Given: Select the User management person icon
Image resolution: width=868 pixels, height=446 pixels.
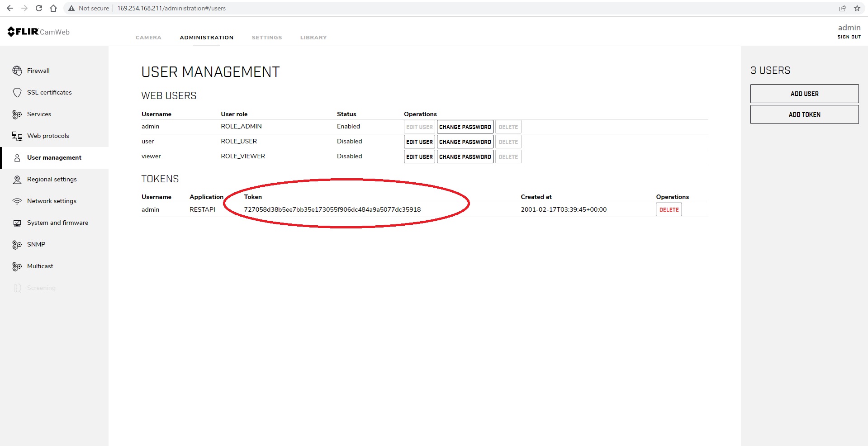Looking at the screenshot, I should coord(17,157).
